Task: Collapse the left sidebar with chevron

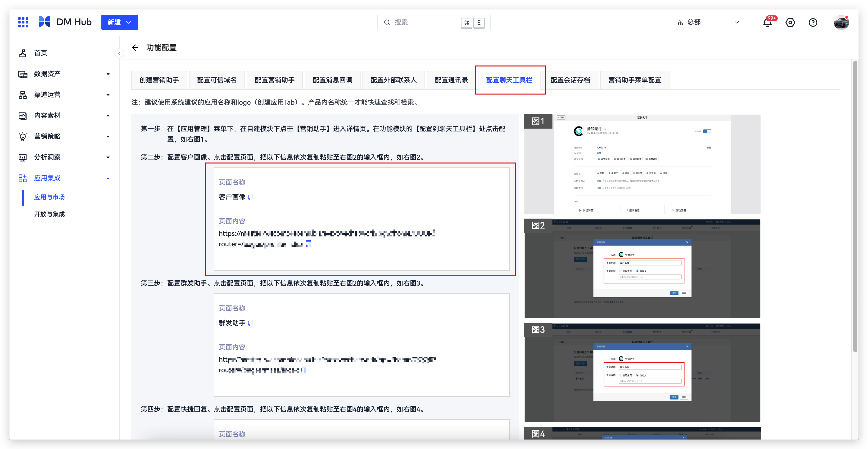Action: click(x=119, y=53)
